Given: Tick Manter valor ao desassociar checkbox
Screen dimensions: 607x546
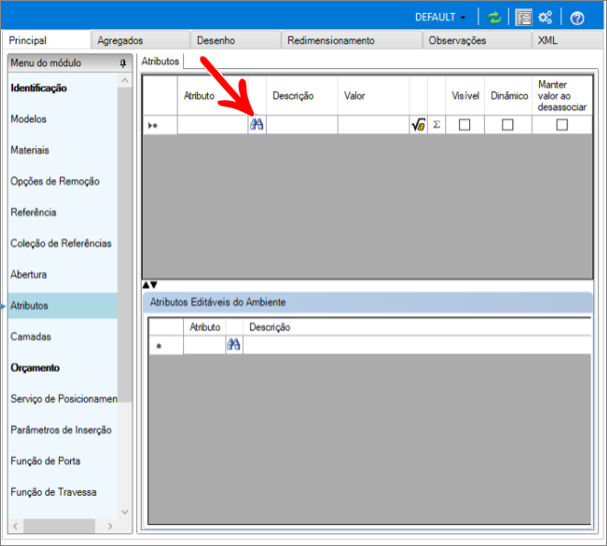Looking at the screenshot, I should pyautogui.click(x=562, y=125).
